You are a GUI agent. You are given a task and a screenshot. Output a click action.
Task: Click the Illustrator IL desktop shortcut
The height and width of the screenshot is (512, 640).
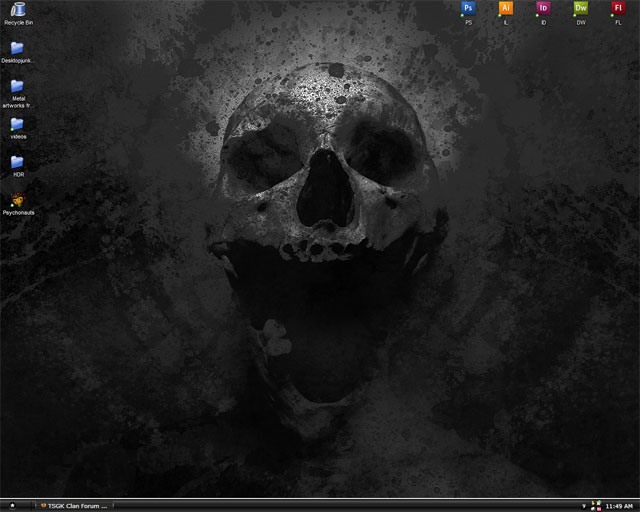[506, 9]
